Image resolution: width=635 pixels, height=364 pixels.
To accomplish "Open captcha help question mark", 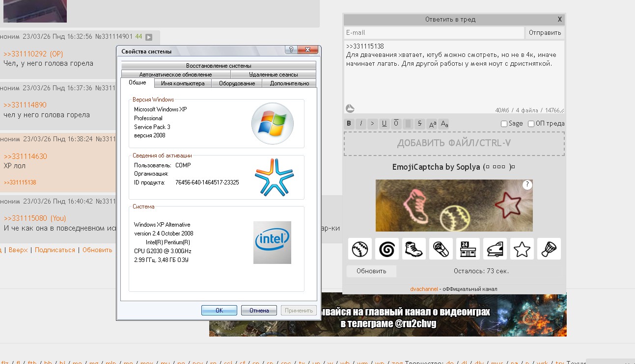I will click(527, 185).
